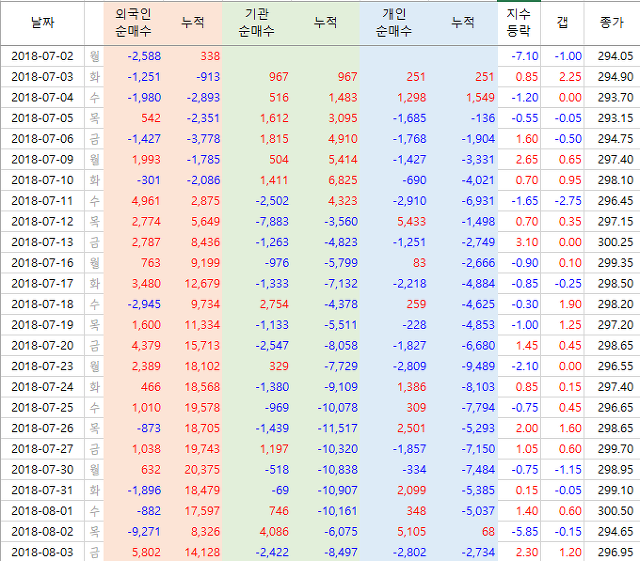
Task: Select institution net buy value -7,883
Action: (272, 222)
